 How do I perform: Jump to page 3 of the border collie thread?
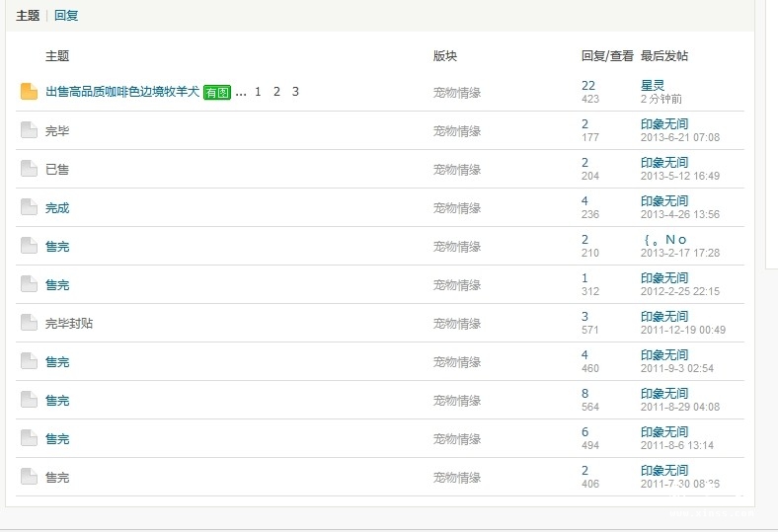295,92
